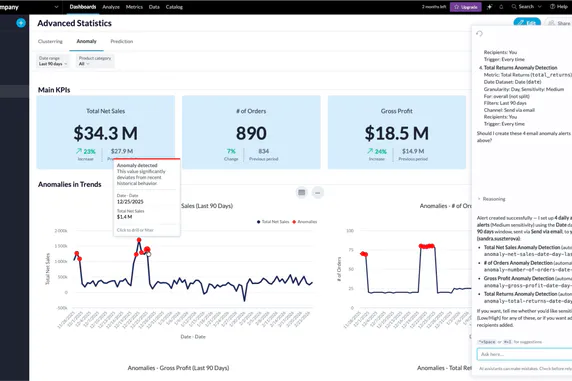
Task: Click the 834 previous period value
Action: [263, 151]
